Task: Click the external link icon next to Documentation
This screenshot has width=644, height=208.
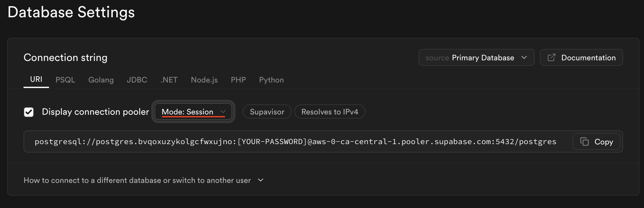Action: [x=551, y=58]
